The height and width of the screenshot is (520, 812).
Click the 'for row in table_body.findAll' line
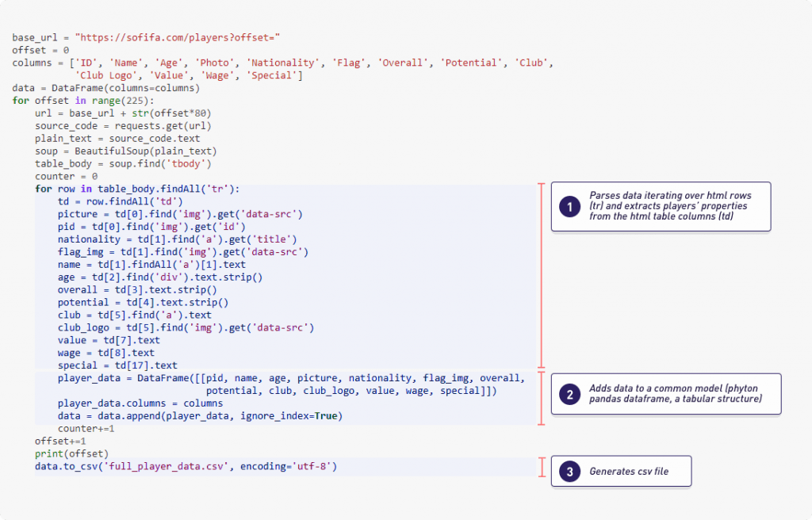pos(136,189)
